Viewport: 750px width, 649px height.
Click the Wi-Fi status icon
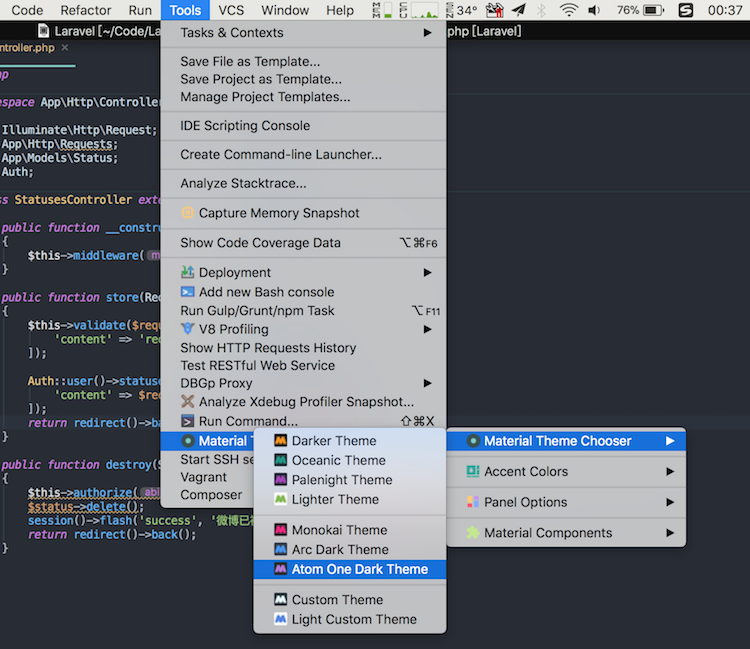point(568,10)
